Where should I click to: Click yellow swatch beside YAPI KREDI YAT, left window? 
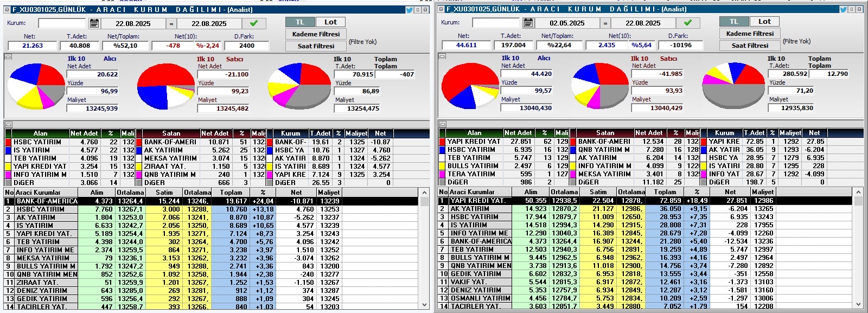8,167
